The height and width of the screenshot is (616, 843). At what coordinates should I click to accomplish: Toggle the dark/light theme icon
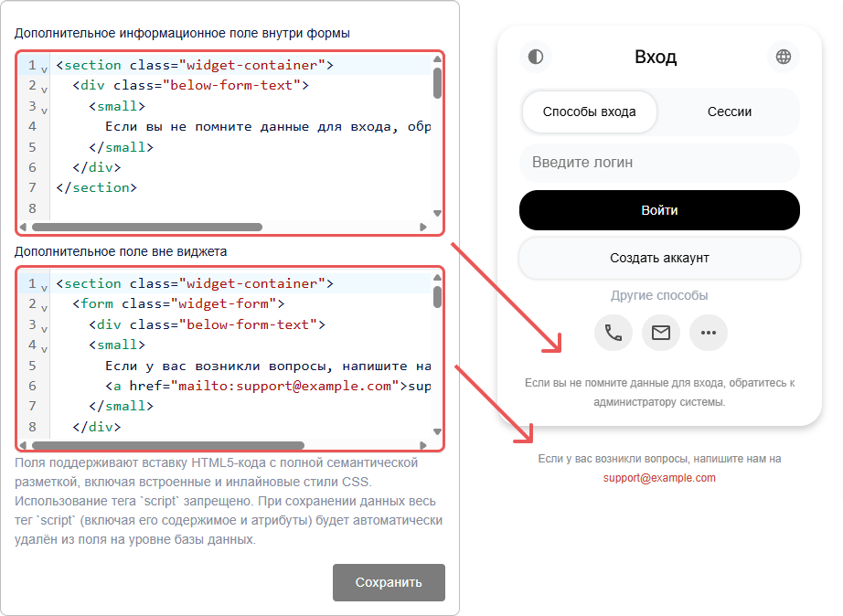(535, 57)
